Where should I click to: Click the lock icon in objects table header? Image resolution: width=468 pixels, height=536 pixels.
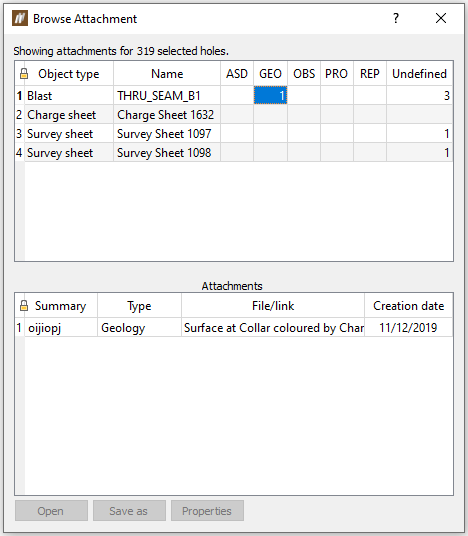click(24, 73)
